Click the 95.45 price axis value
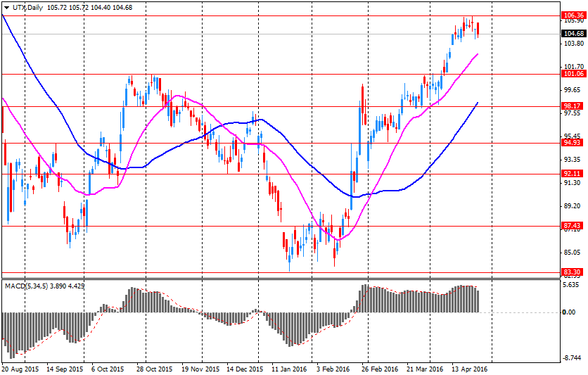 (x=574, y=136)
